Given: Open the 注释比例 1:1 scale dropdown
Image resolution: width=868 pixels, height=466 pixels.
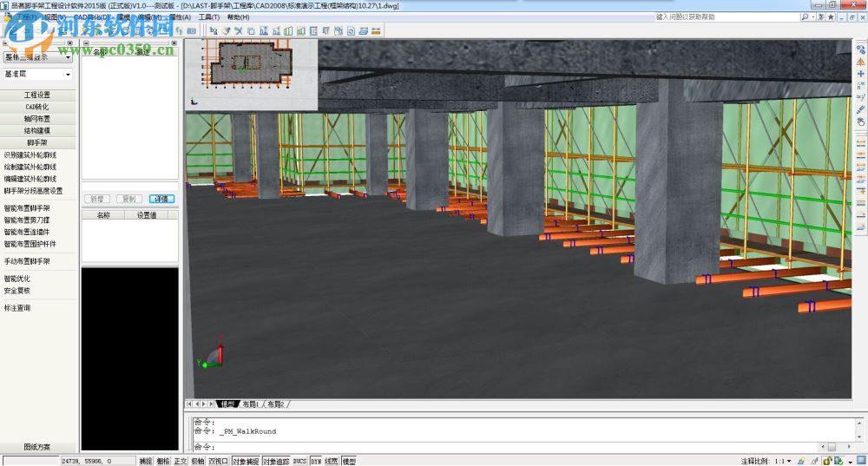Looking at the screenshot, I should [x=789, y=461].
